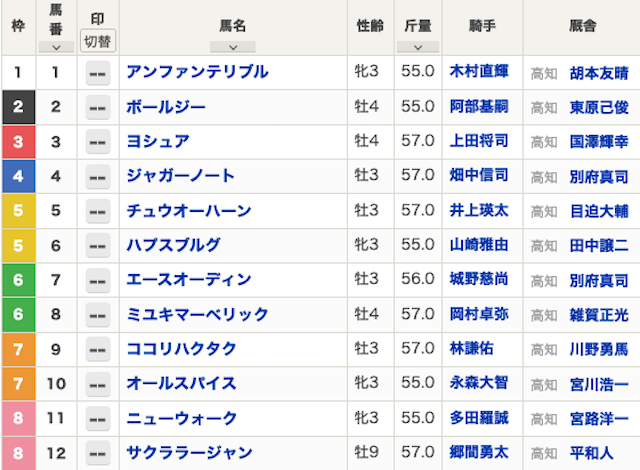Open mark selector for ボールジー row
The image size is (640, 470).
(x=97, y=107)
